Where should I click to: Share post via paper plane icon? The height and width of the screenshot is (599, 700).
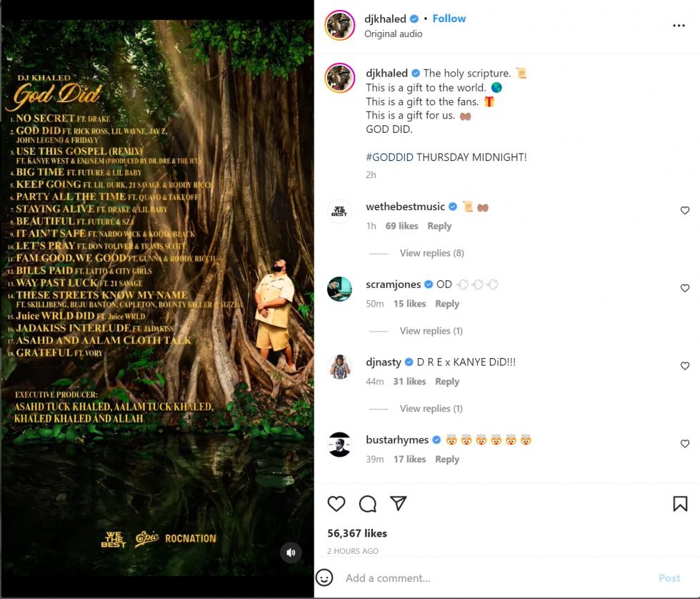[398, 503]
